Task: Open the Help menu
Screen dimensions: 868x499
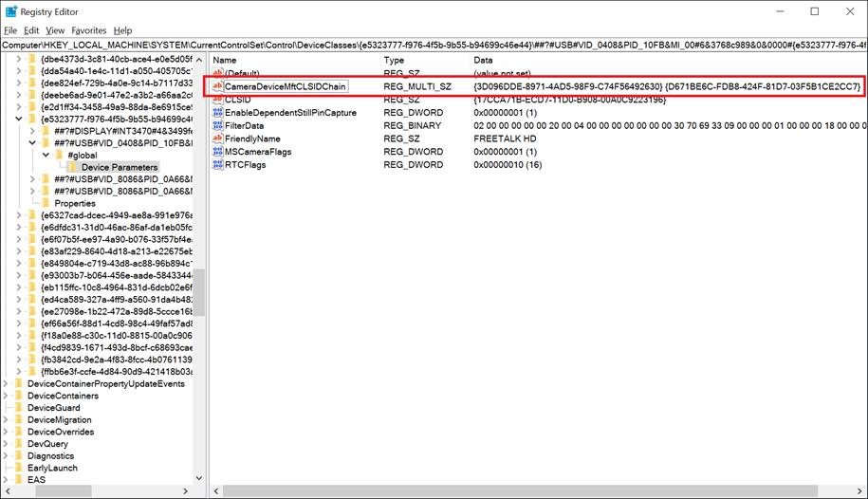Action: (123, 30)
